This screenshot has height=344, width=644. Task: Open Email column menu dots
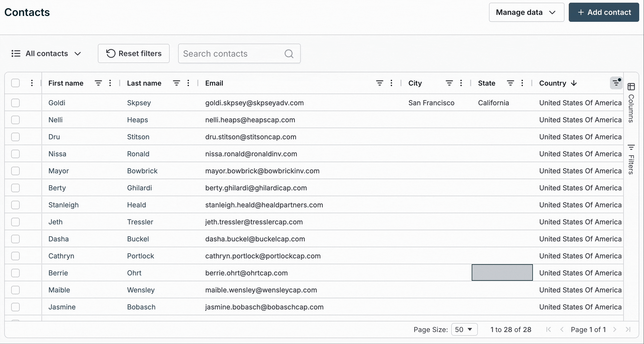click(391, 83)
